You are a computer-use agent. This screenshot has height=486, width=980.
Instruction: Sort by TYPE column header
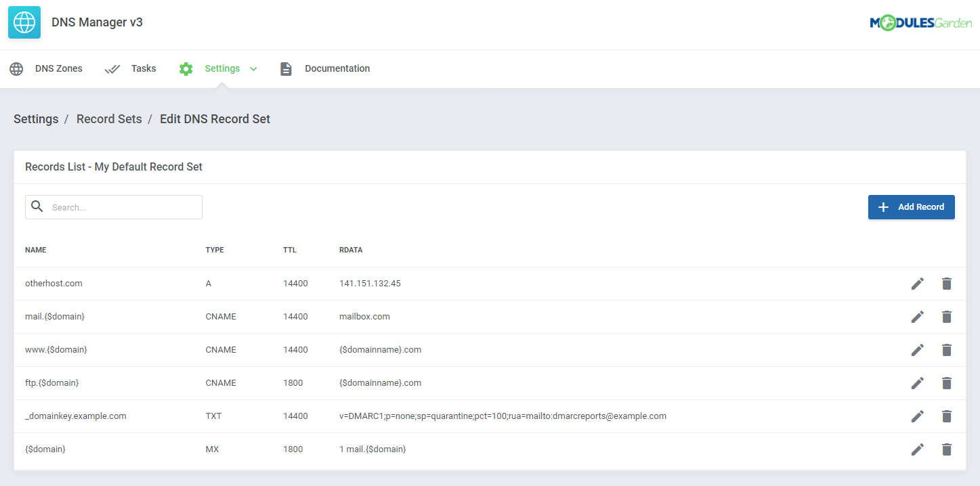point(215,250)
